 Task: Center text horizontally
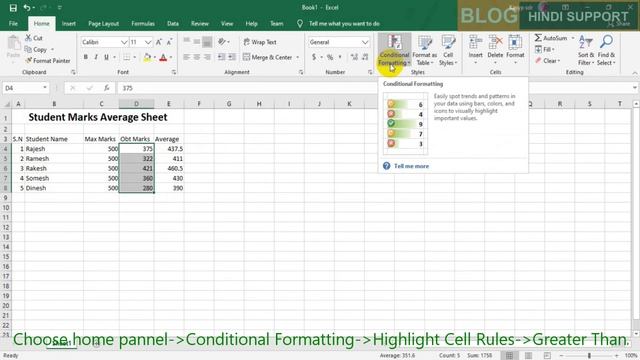(x=197, y=57)
